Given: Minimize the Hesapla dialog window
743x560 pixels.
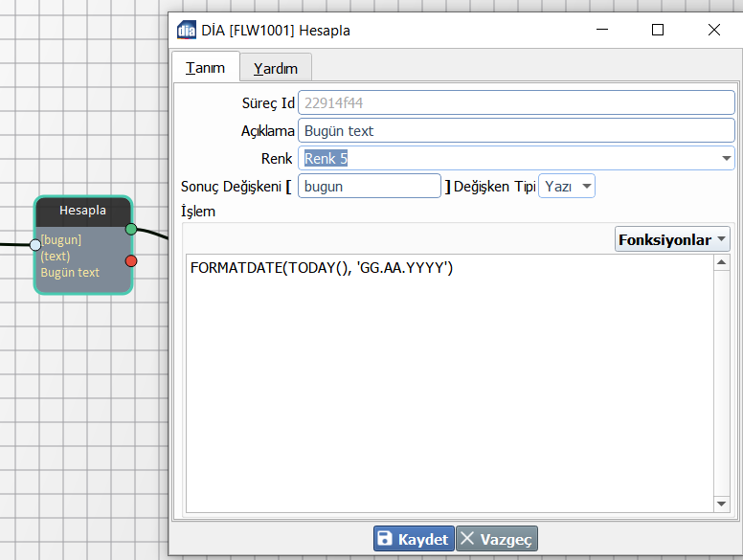Looking at the screenshot, I should (x=602, y=30).
